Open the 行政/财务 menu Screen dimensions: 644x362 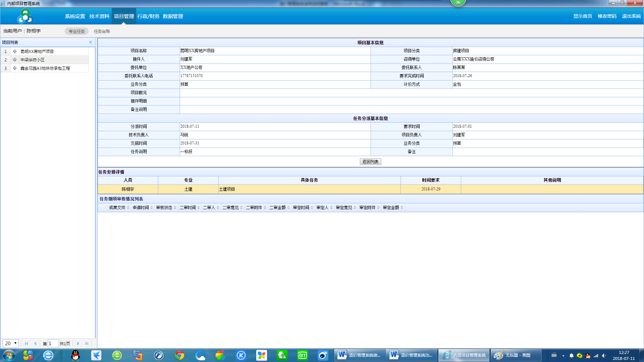[148, 16]
